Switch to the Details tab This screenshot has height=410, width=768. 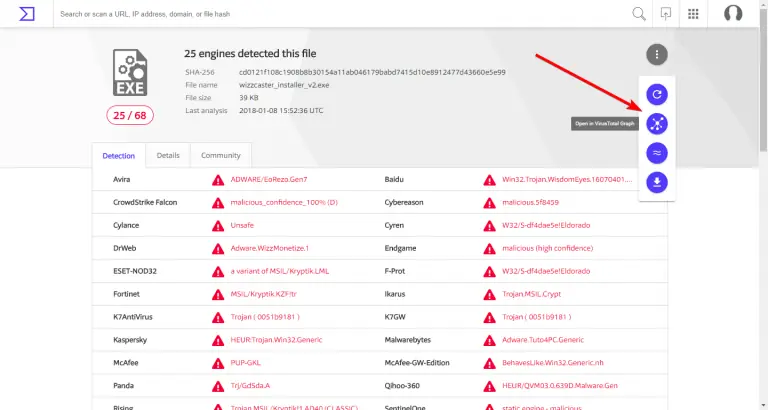click(x=168, y=155)
